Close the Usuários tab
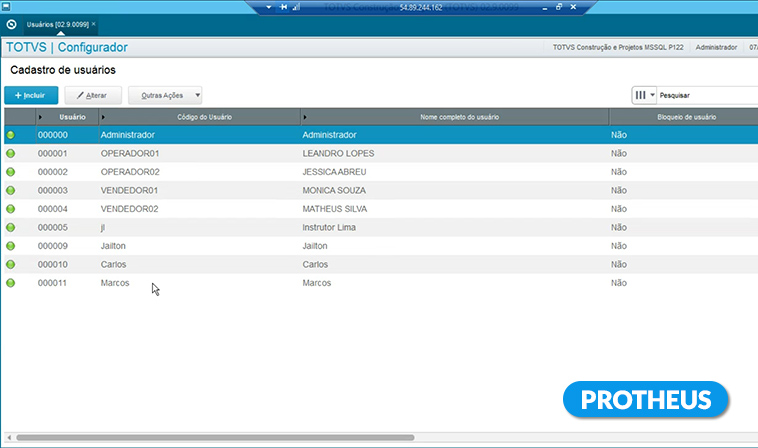Image resolution: width=758 pixels, height=448 pixels. tap(93, 23)
